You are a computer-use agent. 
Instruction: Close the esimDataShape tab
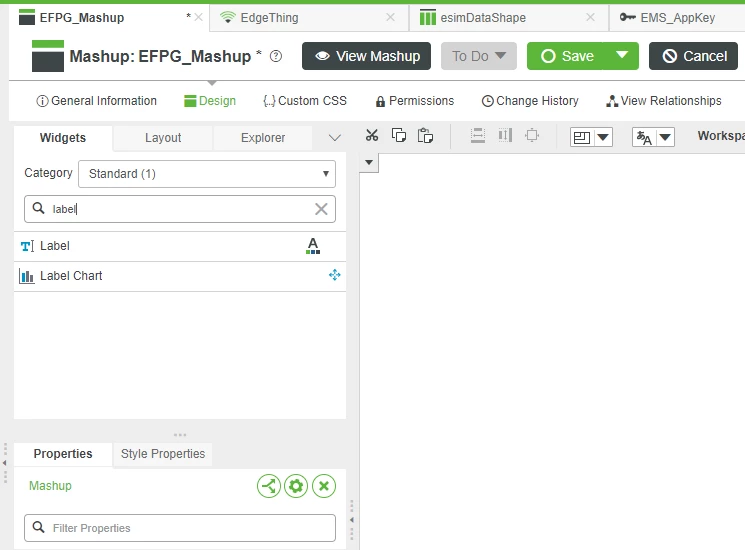(591, 18)
